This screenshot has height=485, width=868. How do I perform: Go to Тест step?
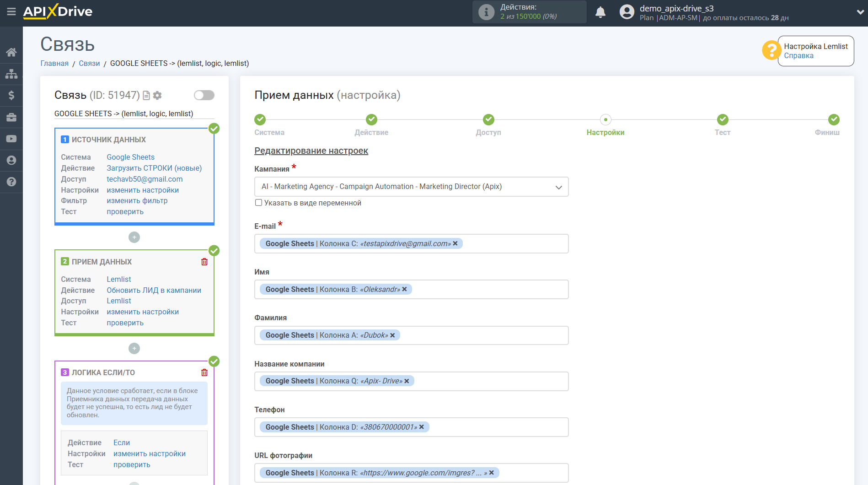pos(723,119)
